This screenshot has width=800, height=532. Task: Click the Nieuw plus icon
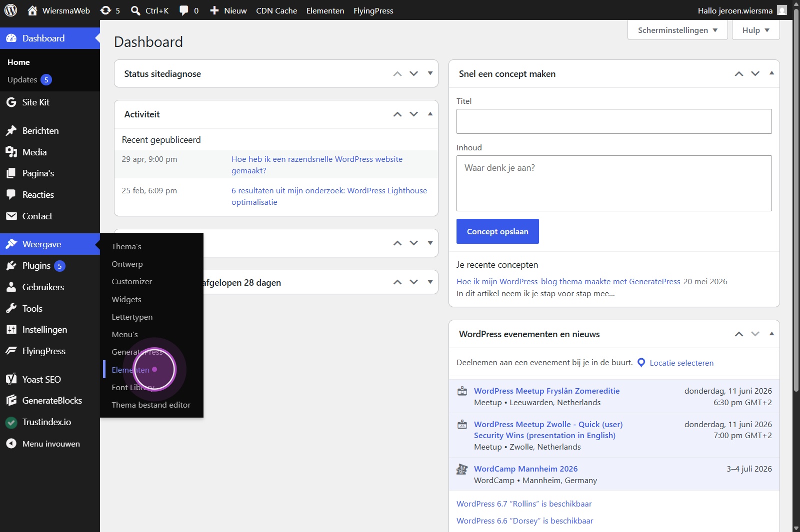pos(214,10)
